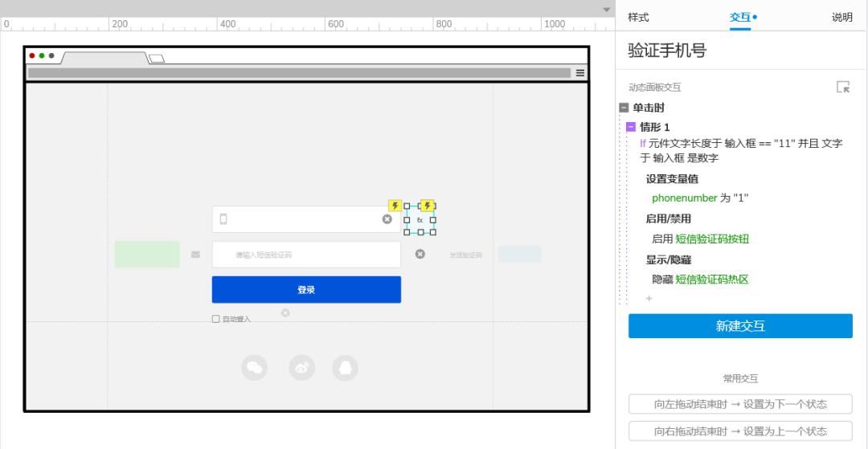The height and width of the screenshot is (449, 868).
Task: Select the light green rectangle on the canvas
Action: click(x=147, y=255)
